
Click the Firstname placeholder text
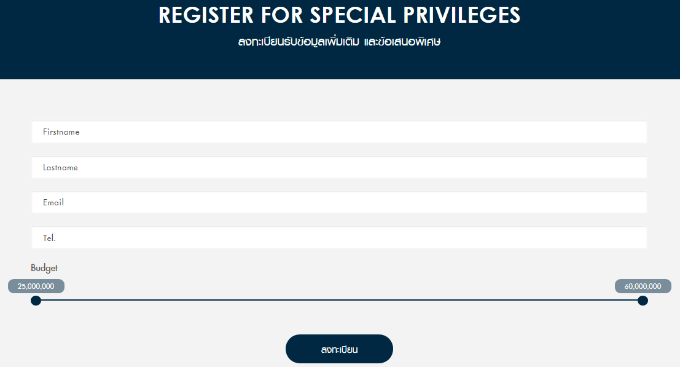pyautogui.click(x=61, y=132)
